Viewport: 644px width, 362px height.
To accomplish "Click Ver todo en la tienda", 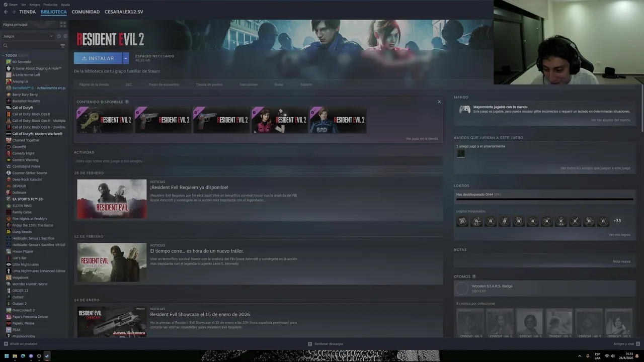I will click(422, 138).
